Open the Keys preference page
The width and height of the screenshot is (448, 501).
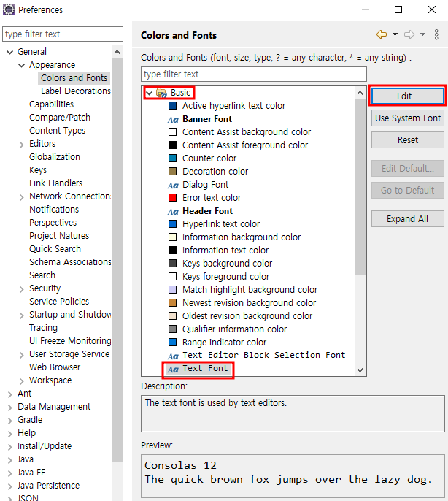[38, 170]
